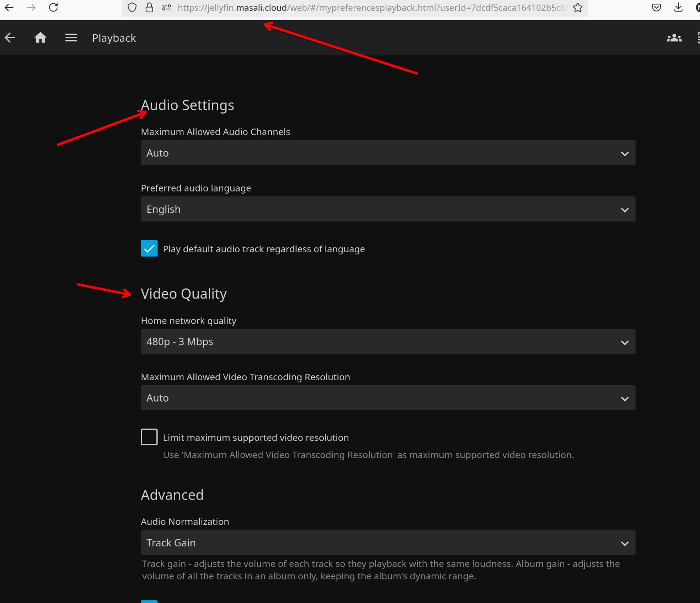Click the shield tracking protection icon
Screen dimensions: 700x603
click(132, 7)
